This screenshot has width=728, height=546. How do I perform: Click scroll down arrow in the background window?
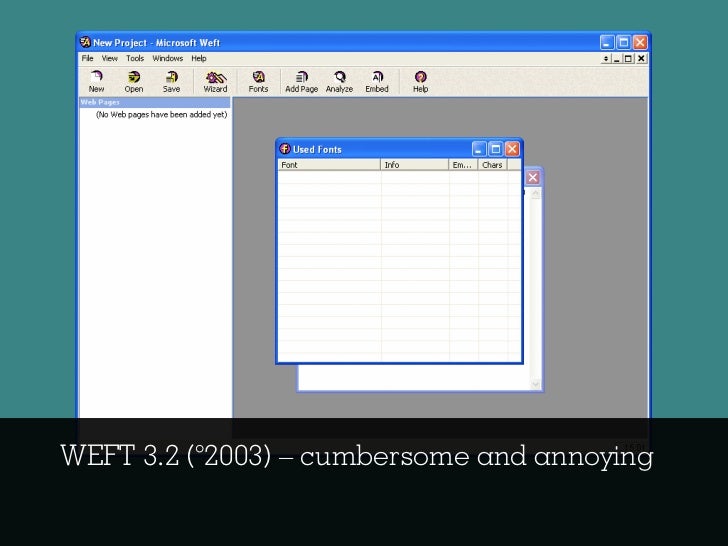tap(535, 384)
